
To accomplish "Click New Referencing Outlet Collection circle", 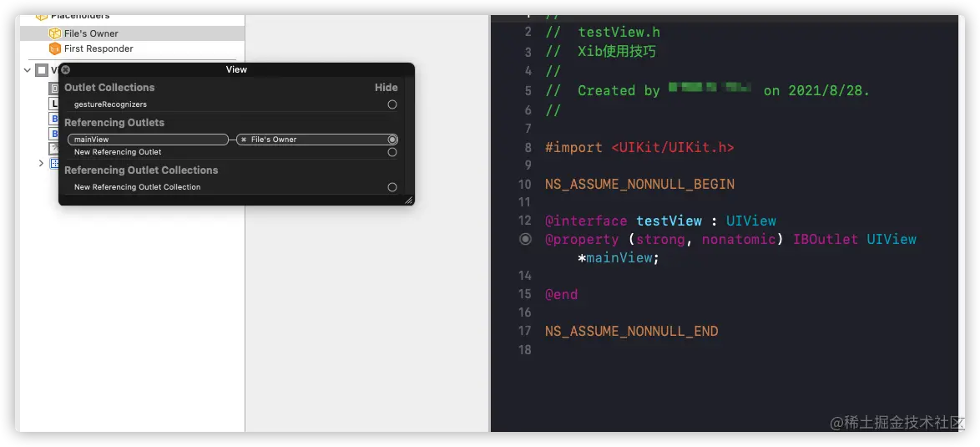I will pos(391,187).
